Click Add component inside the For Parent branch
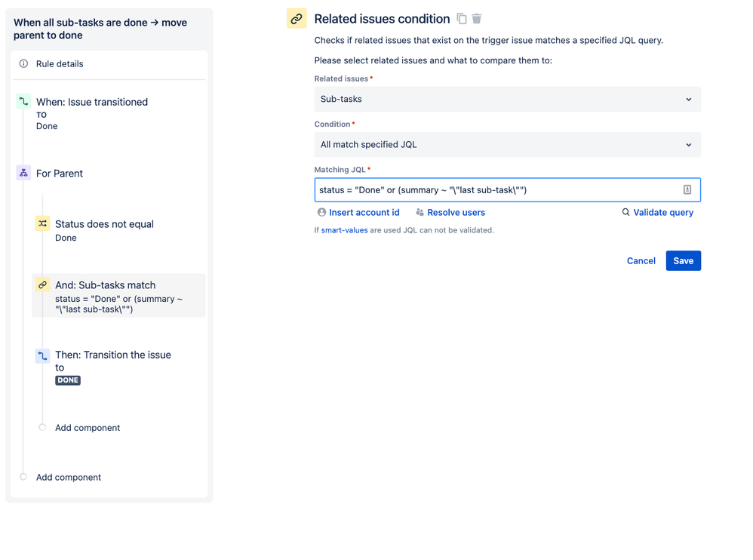Screen dimensions: 753x560 [87, 428]
